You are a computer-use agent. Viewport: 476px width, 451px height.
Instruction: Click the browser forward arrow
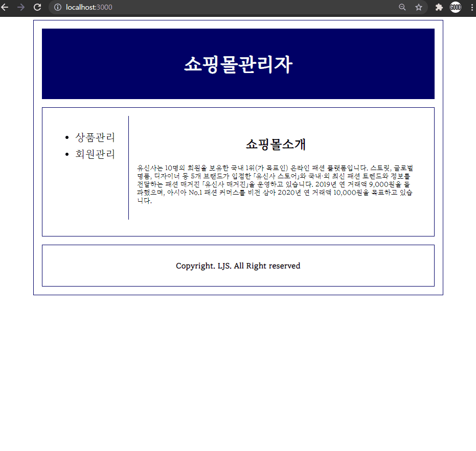pyautogui.click(x=21, y=7)
